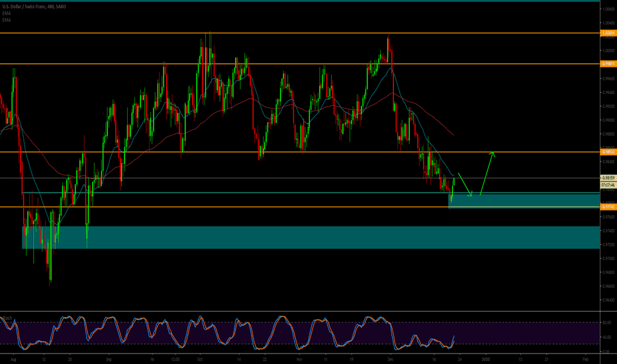Click the Sep label on the time axis
The height and width of the screenshot is (364, 617).
pyautogui.click(x=109, y=358)
